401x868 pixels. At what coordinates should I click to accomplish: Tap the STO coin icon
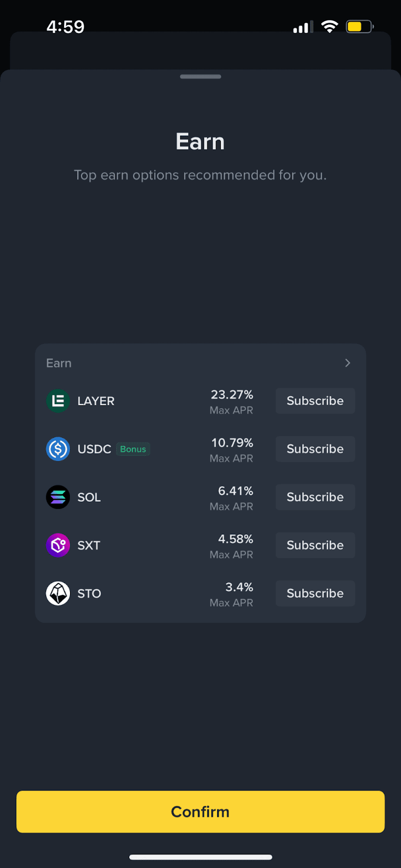(58, 593)
